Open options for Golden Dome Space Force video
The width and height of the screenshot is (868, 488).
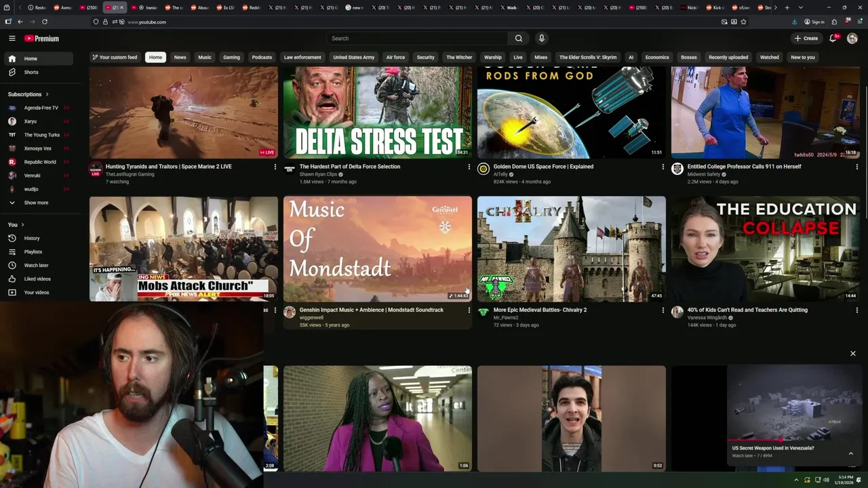click(663, 167)
